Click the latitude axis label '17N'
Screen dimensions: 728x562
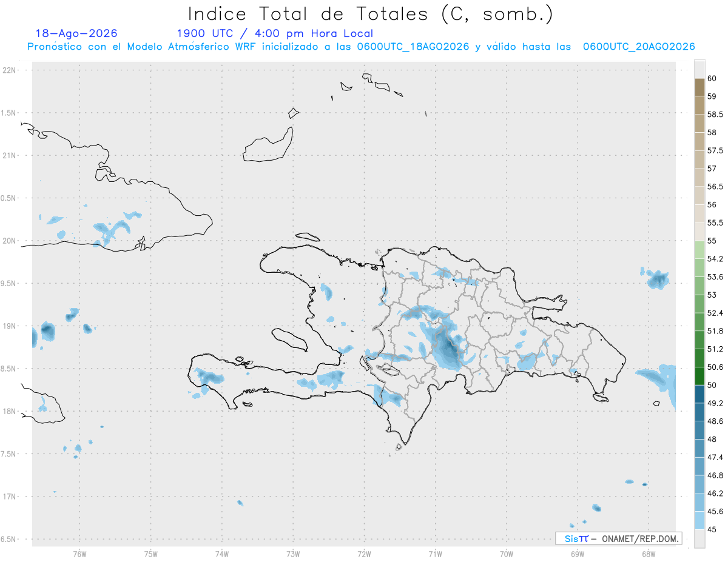coord(10,497)
